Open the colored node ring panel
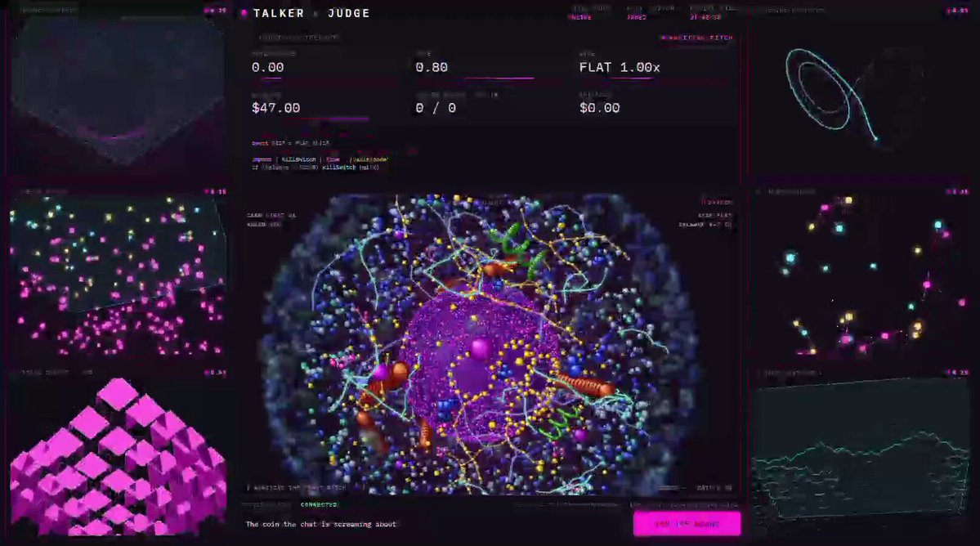 861,276
